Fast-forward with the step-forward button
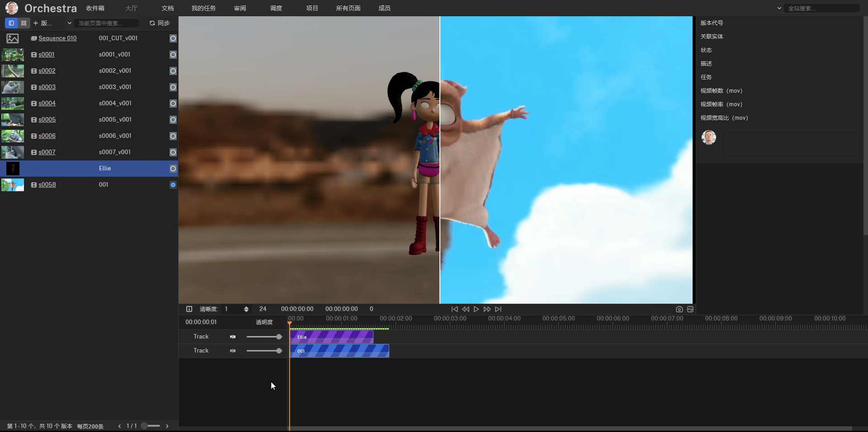This screenshot has height=432, width=868. [487, 309]
